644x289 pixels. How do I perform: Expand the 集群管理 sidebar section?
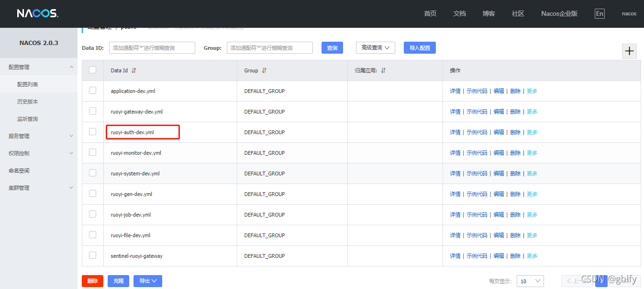click(x=39, y=188)
